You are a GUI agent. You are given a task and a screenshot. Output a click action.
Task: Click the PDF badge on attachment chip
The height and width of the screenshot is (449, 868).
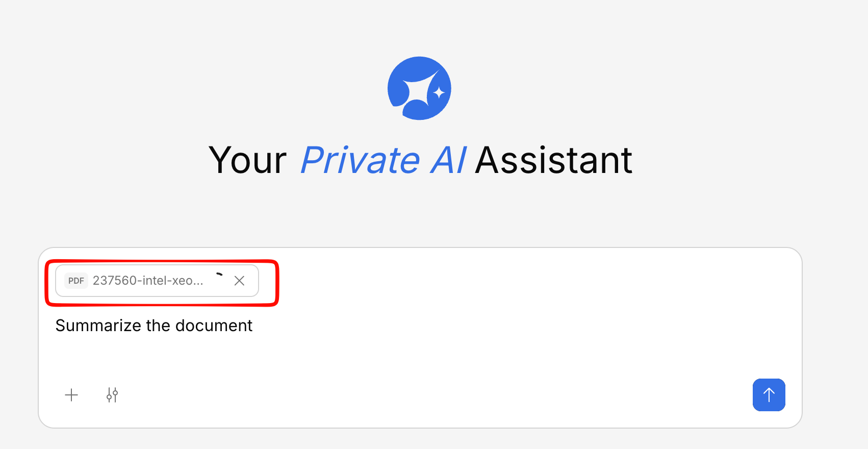click(76, 281)
